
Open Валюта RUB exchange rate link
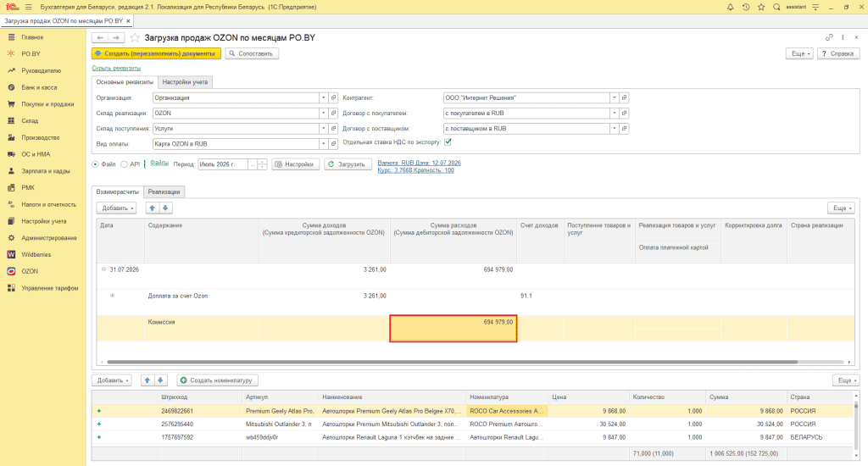click(x=419, y=167)
